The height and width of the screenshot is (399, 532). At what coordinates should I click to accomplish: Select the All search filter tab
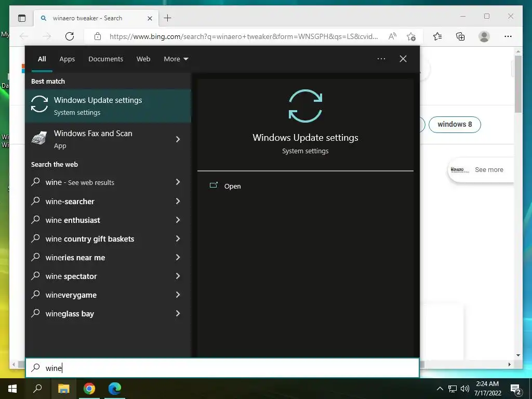point(42,59)
